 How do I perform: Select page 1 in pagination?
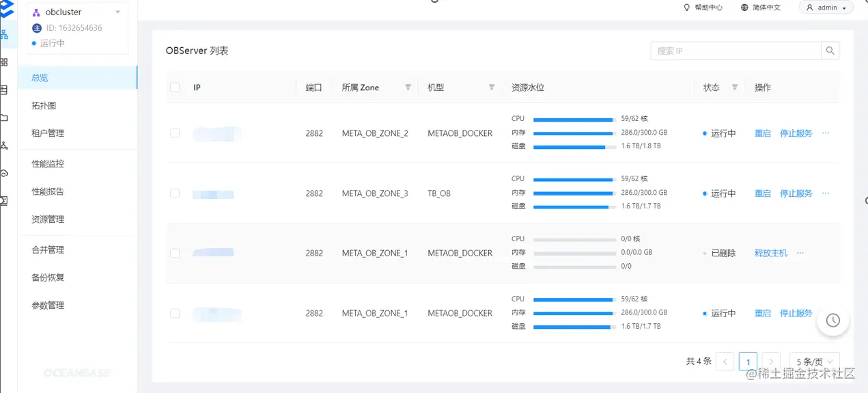tap(748, 361)
